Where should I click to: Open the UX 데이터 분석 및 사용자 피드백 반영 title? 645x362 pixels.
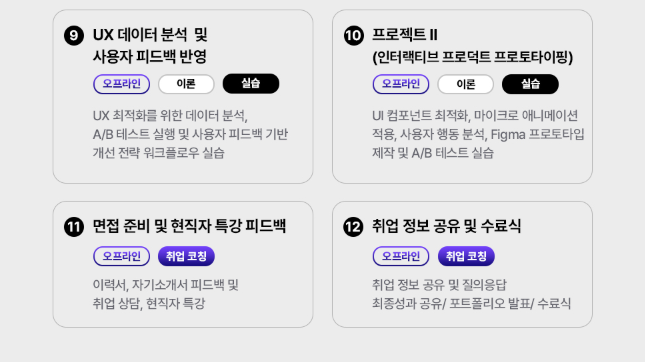[150, 46]
